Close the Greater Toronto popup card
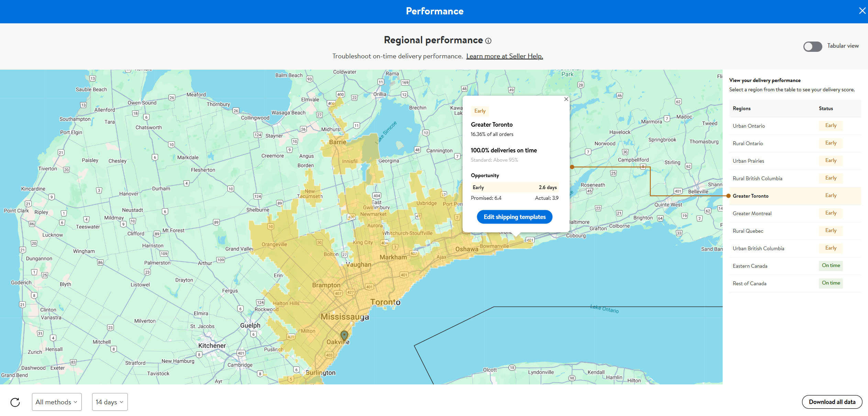 click(x=566, y=99)
